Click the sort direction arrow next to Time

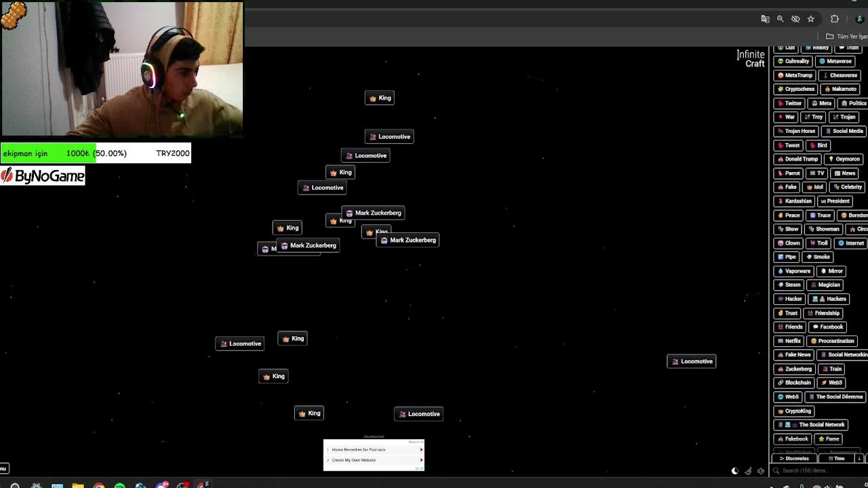[859, 459]
